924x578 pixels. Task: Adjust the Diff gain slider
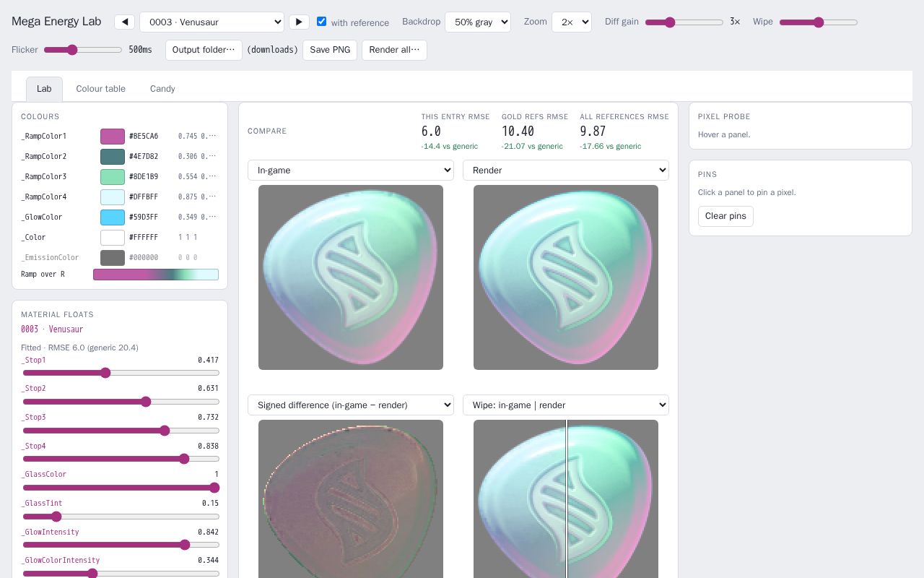(684, 22)
